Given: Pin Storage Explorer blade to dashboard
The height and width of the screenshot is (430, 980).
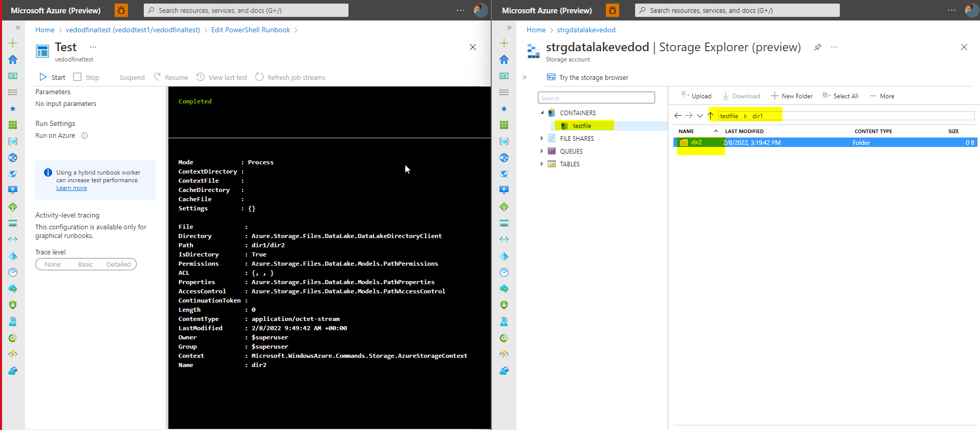Looking at the screenshot, I should coord(818,47).
